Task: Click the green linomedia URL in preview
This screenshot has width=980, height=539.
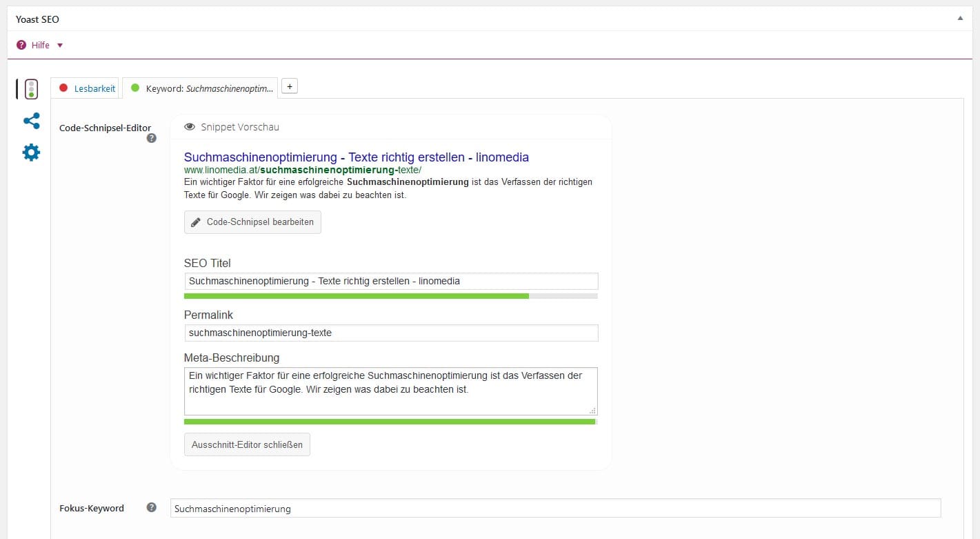Action: click(x=303, y=170)
